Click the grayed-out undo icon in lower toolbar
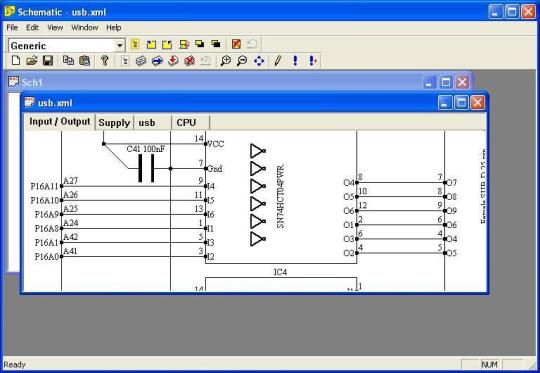 (206, 61)
